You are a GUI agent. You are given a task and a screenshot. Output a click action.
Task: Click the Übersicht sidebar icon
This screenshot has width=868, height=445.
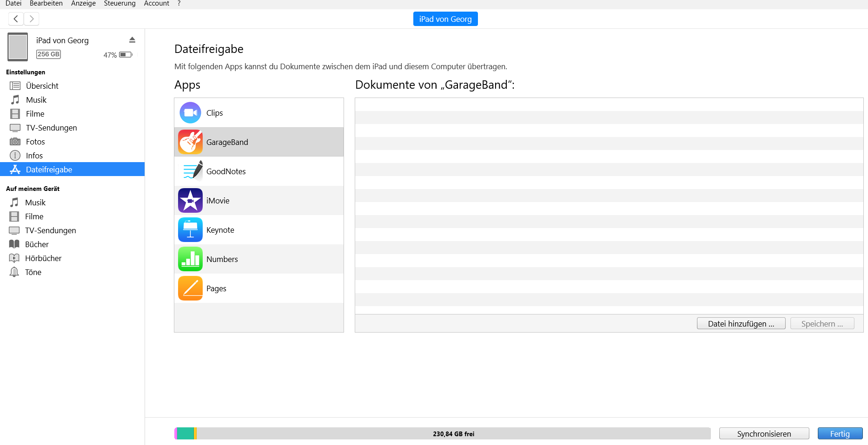point(15,86)
